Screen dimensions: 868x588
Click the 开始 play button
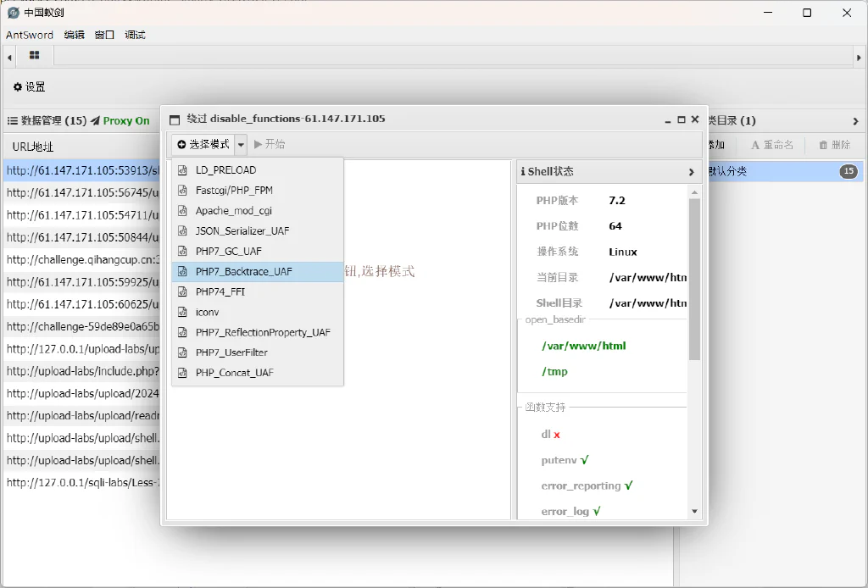point(270,144)
